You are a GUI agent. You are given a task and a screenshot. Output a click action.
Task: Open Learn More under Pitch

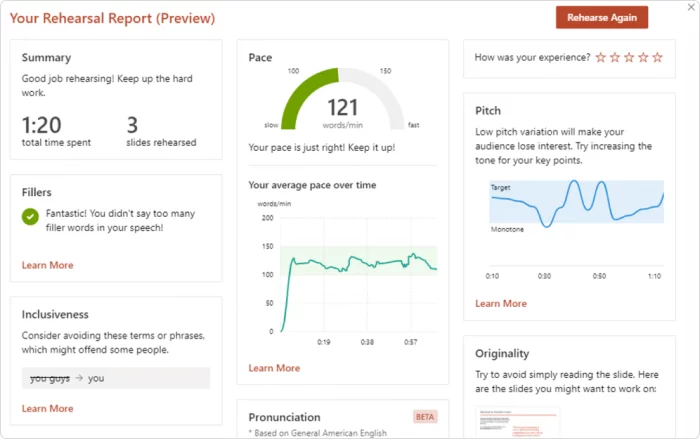(x=501, y=303)
